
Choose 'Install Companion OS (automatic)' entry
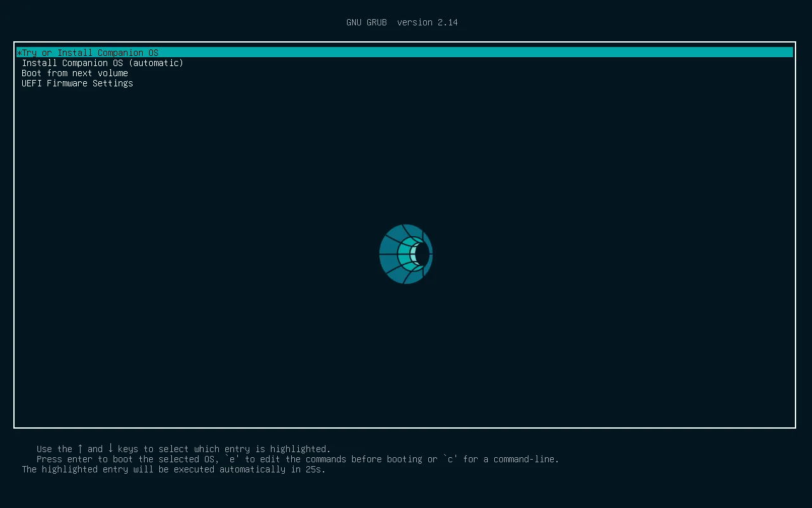click(103, 63)
